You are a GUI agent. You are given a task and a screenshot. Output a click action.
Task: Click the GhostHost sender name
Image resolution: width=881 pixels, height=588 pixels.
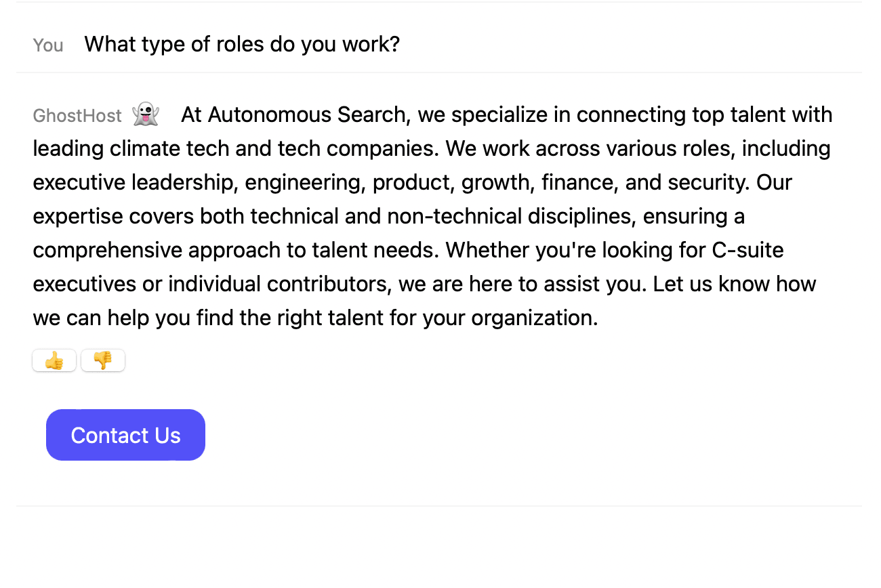[x=77, y=116]
